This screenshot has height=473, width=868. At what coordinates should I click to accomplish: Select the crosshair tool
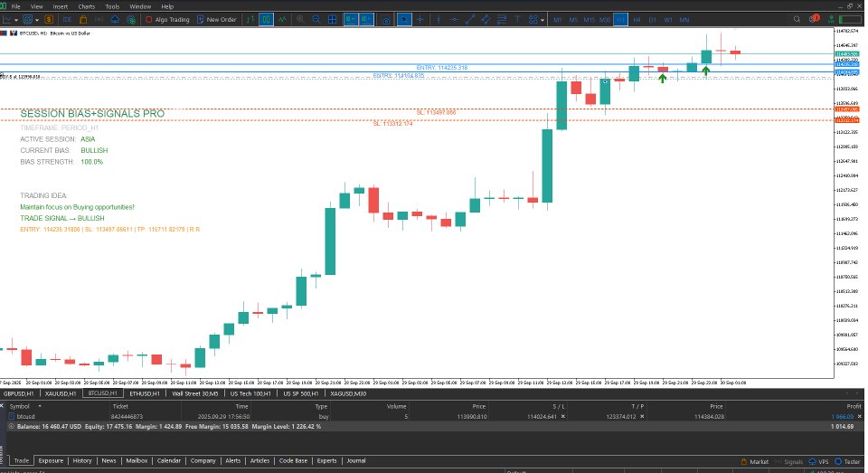click(x=420, y=19)
